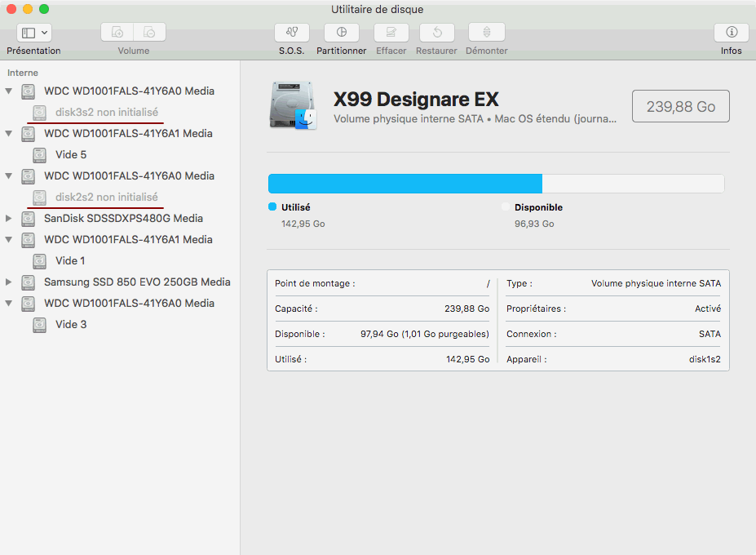The width and height of the screenshot is (756, 555).
Task: Click the disk1s2 device value
Action: [x=705, y=359]
